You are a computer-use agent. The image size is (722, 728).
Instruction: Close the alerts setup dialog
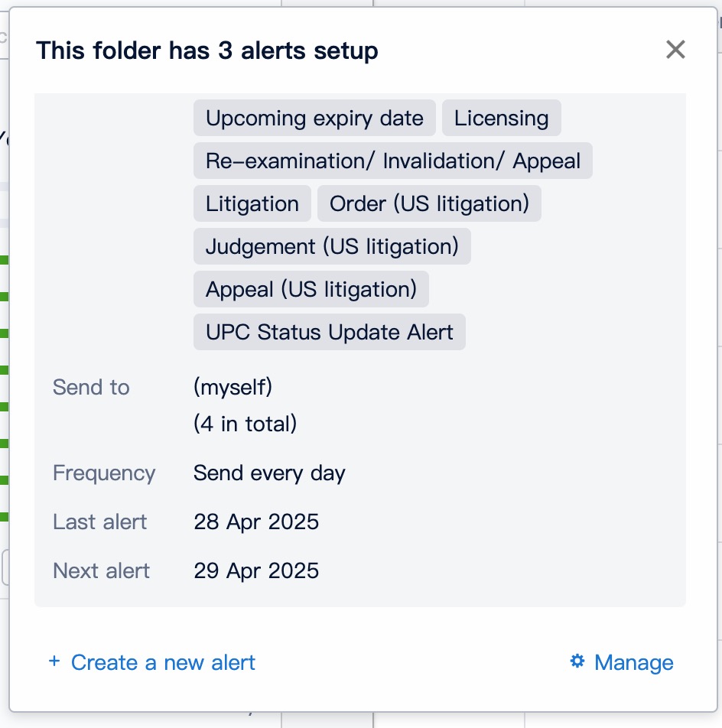point(675,50)
